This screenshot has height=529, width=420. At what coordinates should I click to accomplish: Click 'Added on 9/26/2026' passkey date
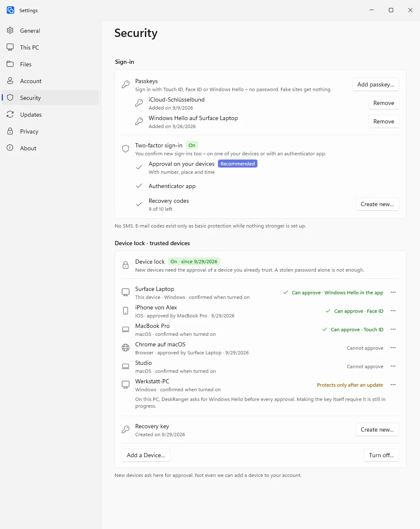(172, 126)
